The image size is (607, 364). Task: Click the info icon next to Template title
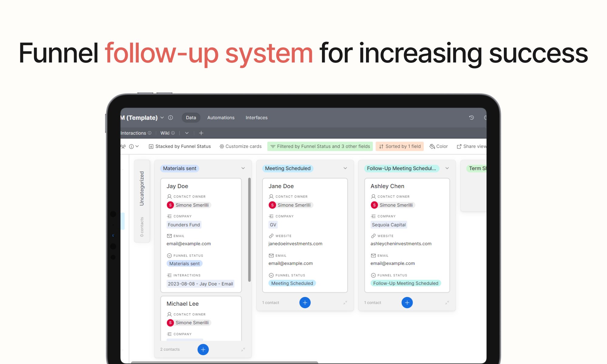(x=171, y=117)
